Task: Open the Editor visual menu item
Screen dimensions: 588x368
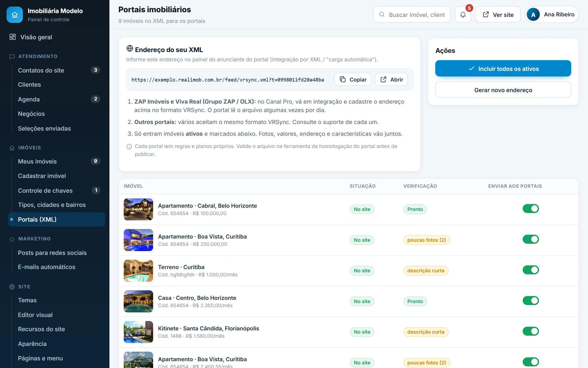Action: [x=57, y=315]
